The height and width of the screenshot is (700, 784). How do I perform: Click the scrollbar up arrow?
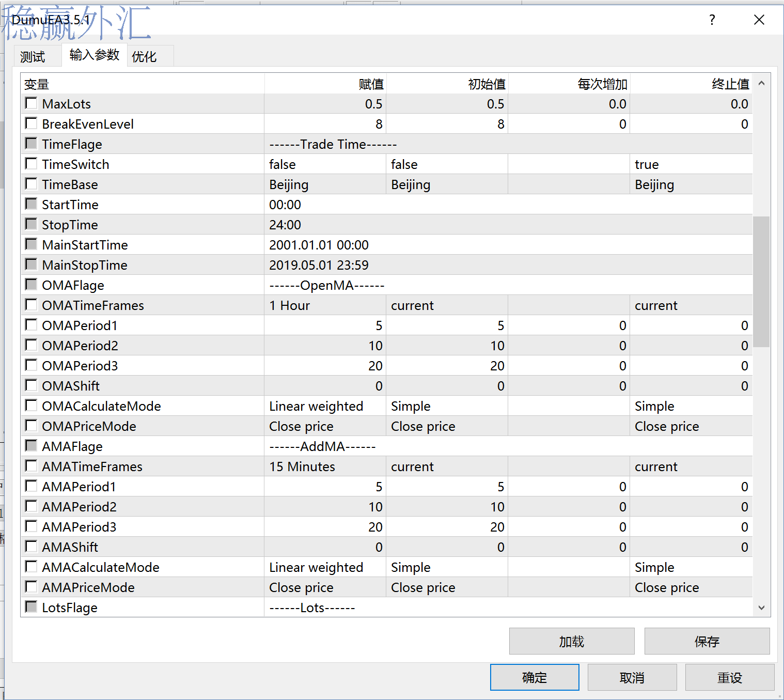[761, 83]
